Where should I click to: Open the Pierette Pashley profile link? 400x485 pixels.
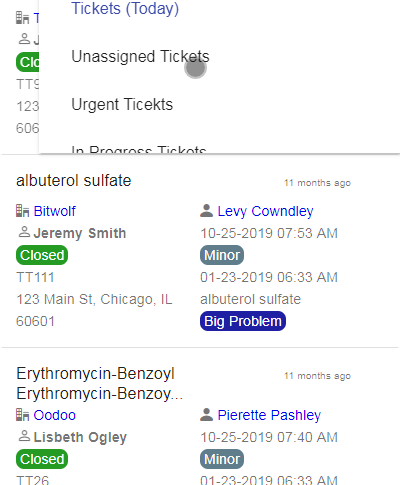(x=269, y=415)
